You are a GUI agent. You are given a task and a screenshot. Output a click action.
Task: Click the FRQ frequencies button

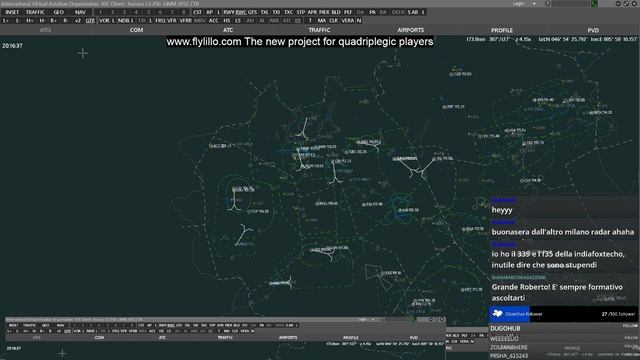(160, 20)
